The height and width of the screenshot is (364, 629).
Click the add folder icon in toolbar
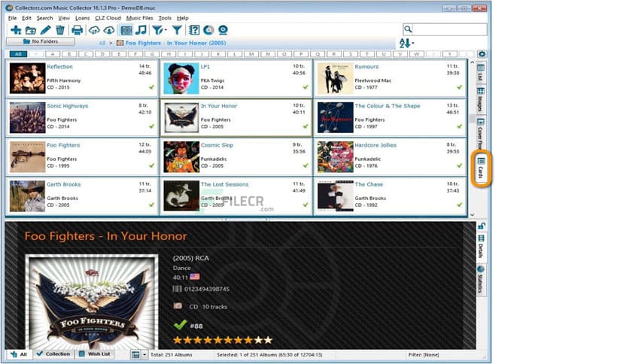point(31,30)
